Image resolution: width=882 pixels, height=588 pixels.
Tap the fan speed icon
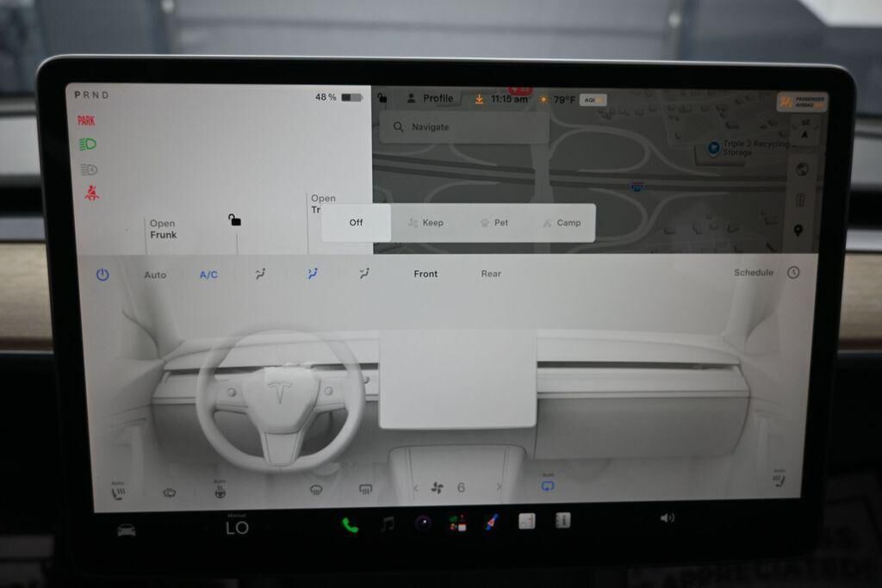point(437,488)
